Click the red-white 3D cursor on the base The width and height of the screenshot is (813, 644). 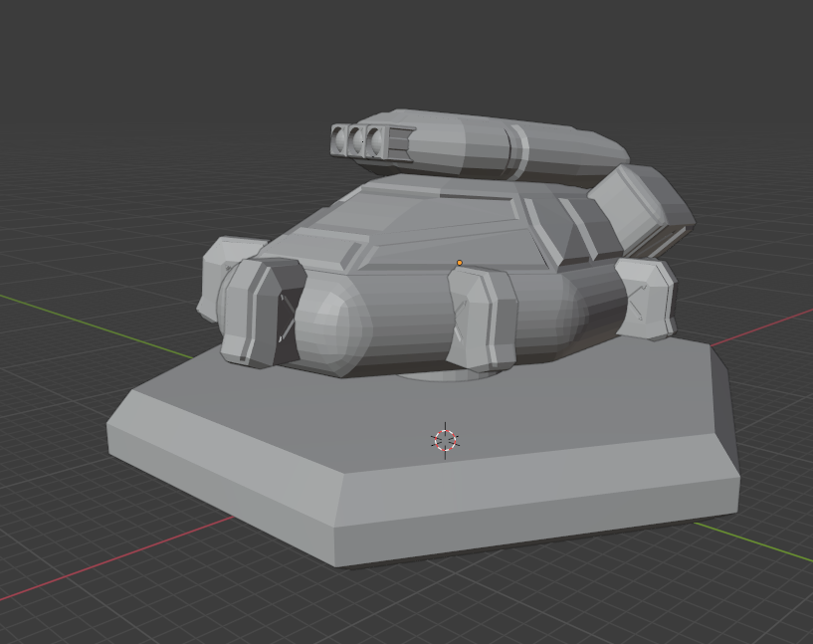(x=445, y=440)
